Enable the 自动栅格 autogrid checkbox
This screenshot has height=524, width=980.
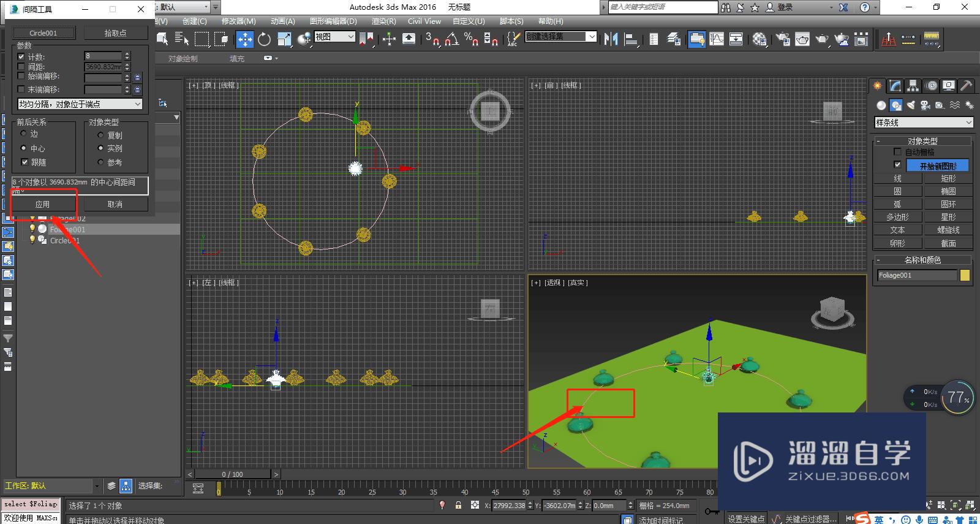(897, 152)
